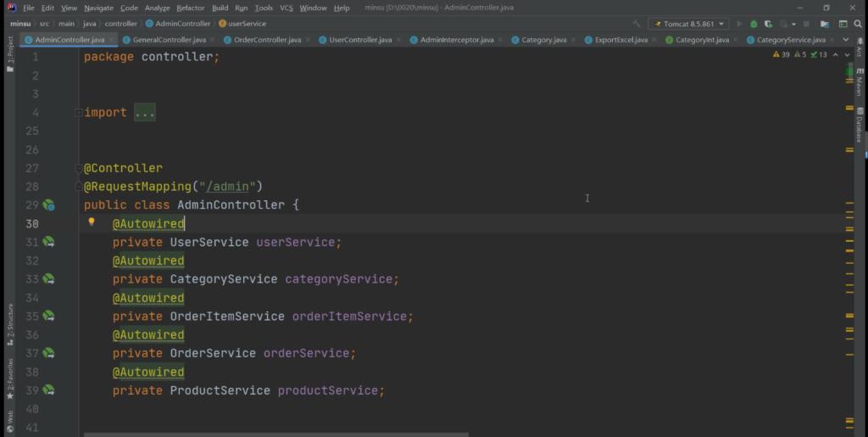This screenshot has width=868, height=437.
Task: Click the warnings count inspection indicator
Action: (781, 54)
